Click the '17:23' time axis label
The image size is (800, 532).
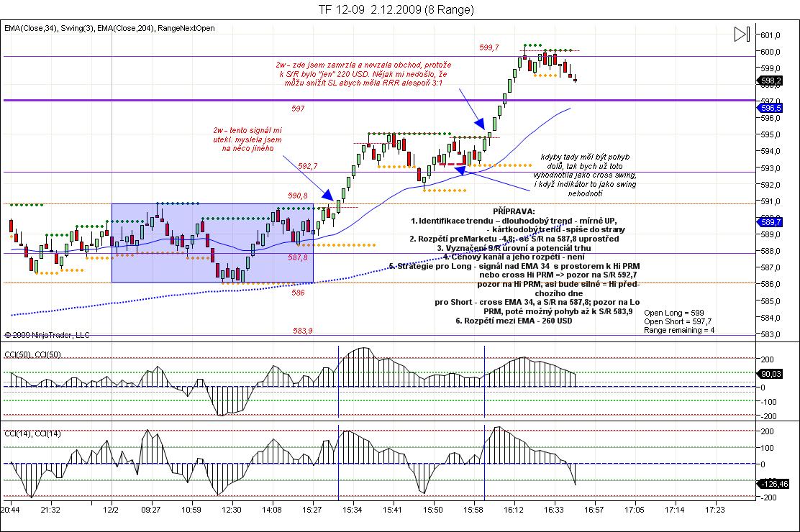pyautogui.click(x=715, y=510)
